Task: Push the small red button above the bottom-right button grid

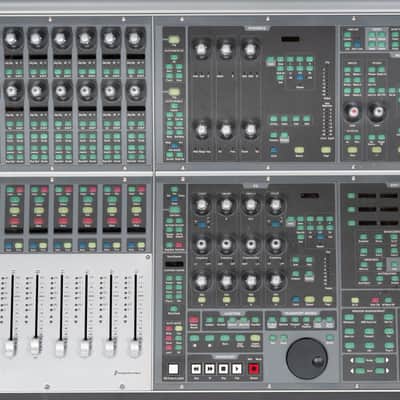Action: 376,300
